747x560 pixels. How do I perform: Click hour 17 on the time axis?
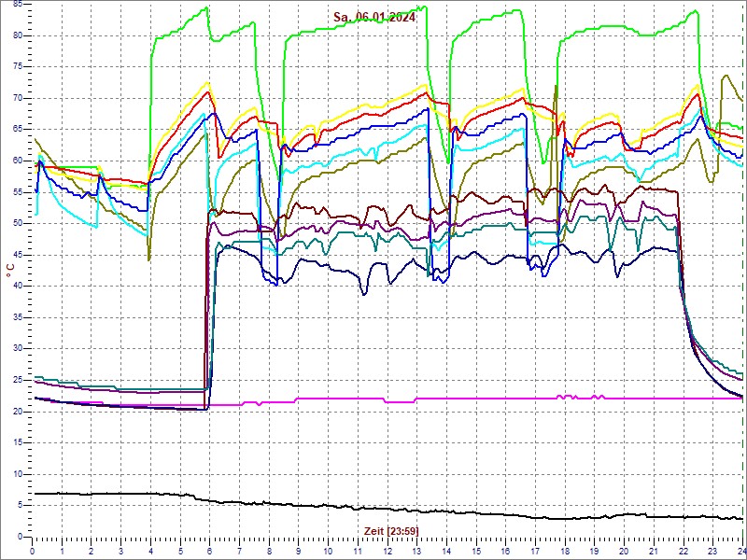(535, 551)
